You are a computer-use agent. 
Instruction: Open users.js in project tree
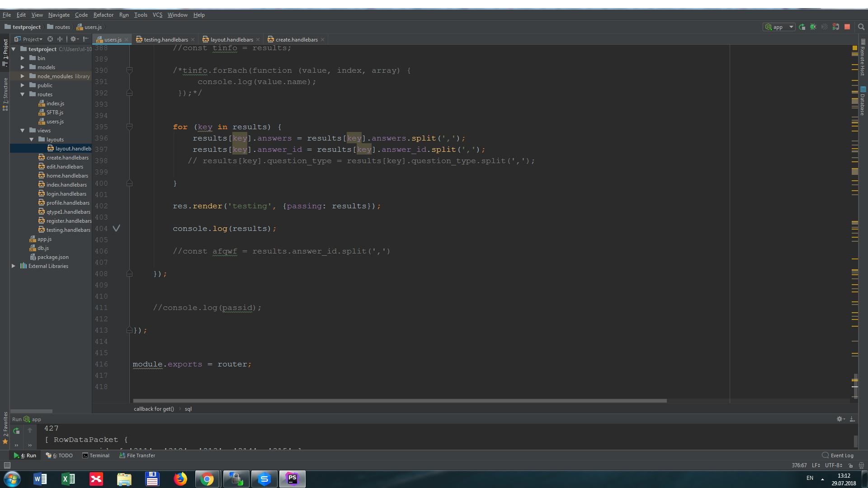51,122
